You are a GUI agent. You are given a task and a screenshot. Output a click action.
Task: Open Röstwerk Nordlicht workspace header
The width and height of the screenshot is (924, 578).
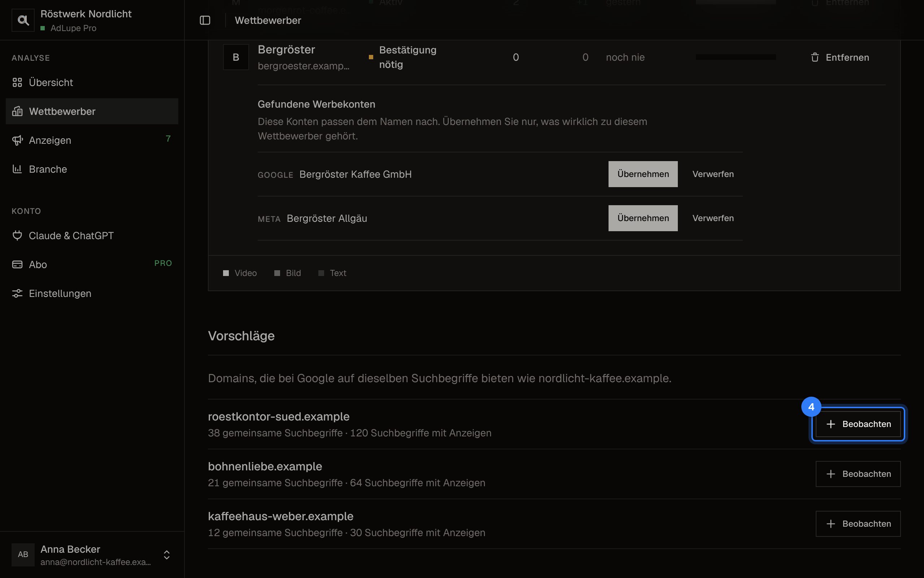(x=92, y=20)
